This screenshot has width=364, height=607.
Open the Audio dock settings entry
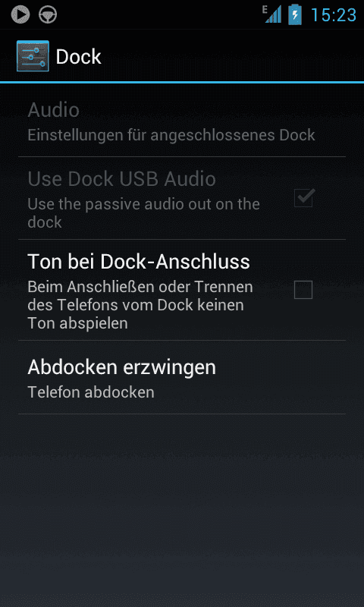182,121
